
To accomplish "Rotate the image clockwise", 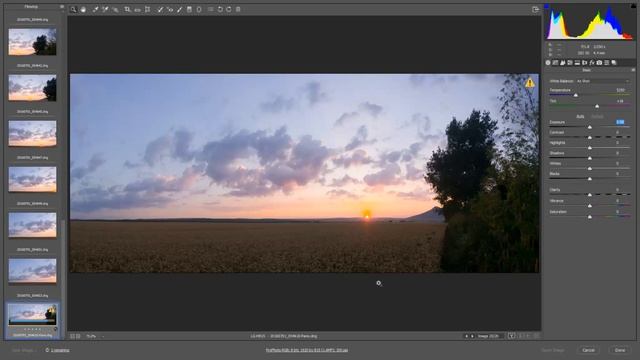I will click(x=229, y=9).
